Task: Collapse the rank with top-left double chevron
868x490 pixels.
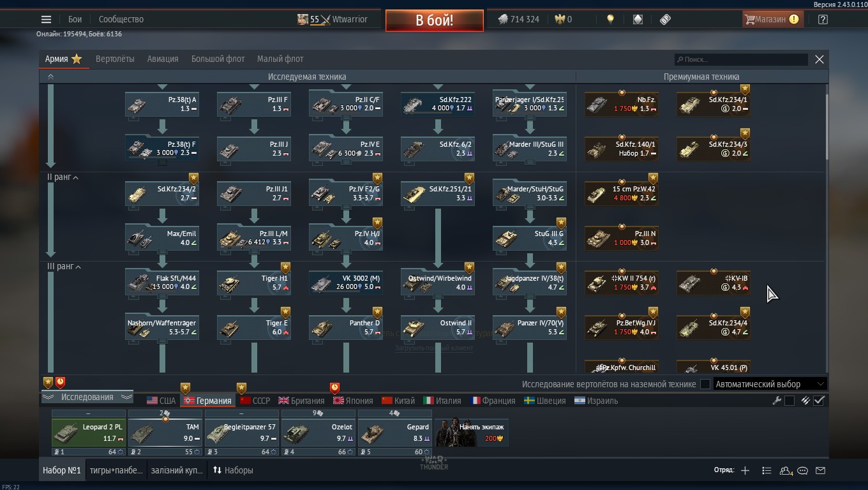Action: pyautogui.click(x=50, y=77)
